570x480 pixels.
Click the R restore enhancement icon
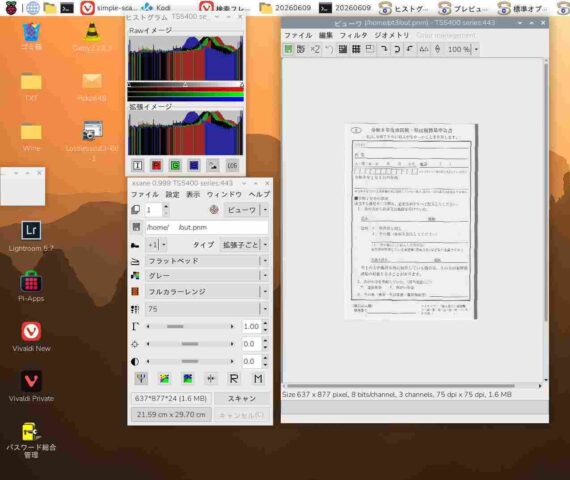pos(234,379)
